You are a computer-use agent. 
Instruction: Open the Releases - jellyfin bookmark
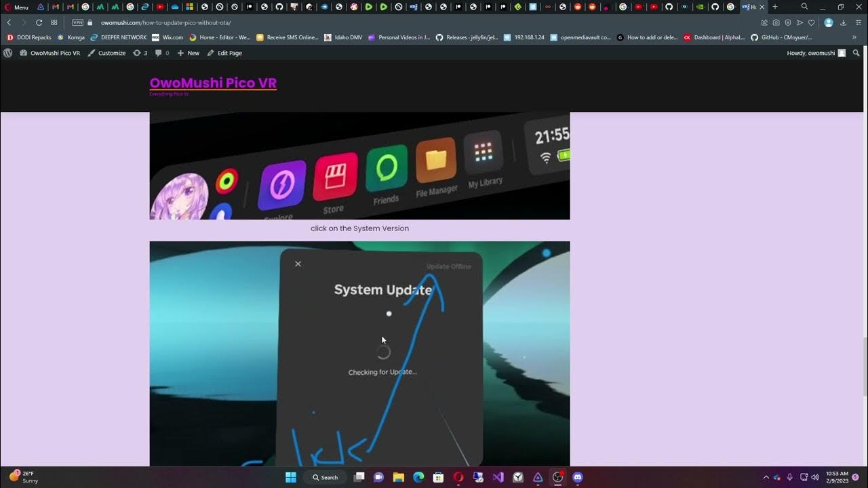pos(467,37)
